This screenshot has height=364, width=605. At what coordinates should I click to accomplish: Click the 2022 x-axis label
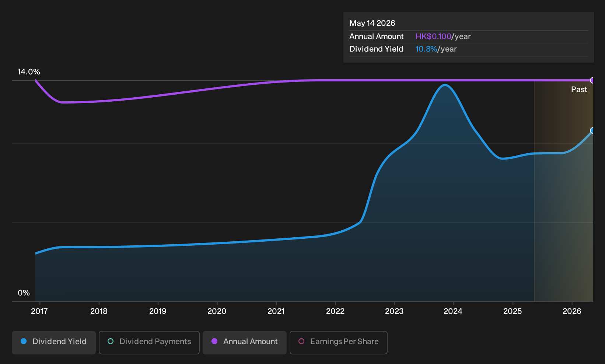[335, 311]
